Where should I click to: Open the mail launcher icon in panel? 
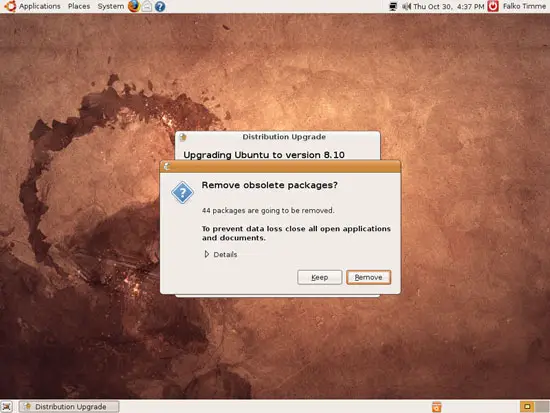(147, 6)
